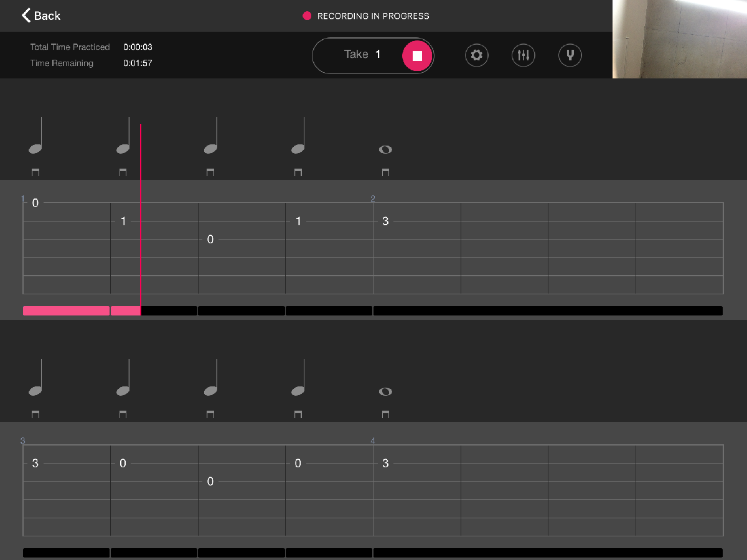Click the Time Remaining value 0:01:57

point(138,63)
